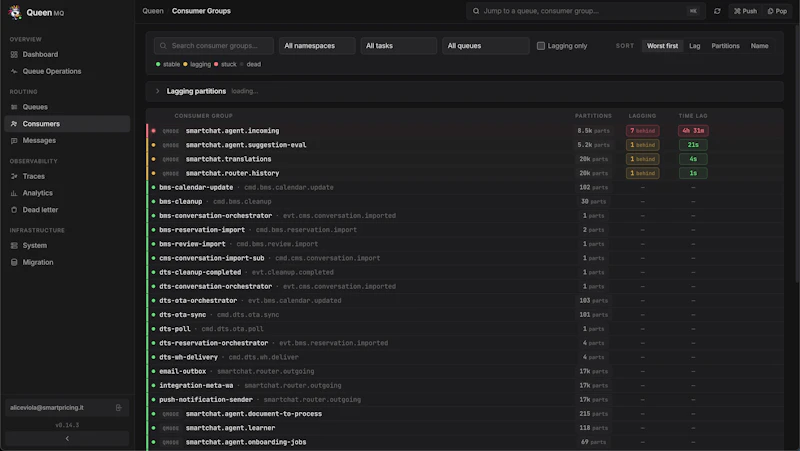Open the smartchat.agent.learner group
800x451 pixels.
tap(230, 429)
